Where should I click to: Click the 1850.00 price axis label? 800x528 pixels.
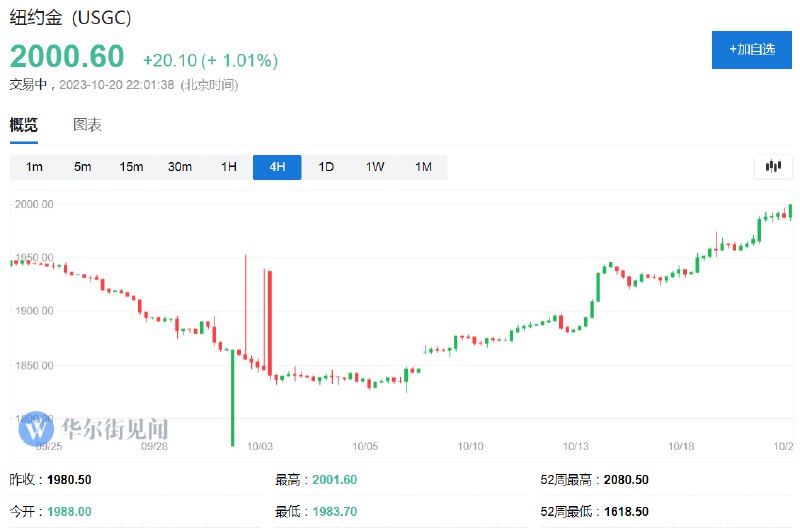click(x=34, y=365)
